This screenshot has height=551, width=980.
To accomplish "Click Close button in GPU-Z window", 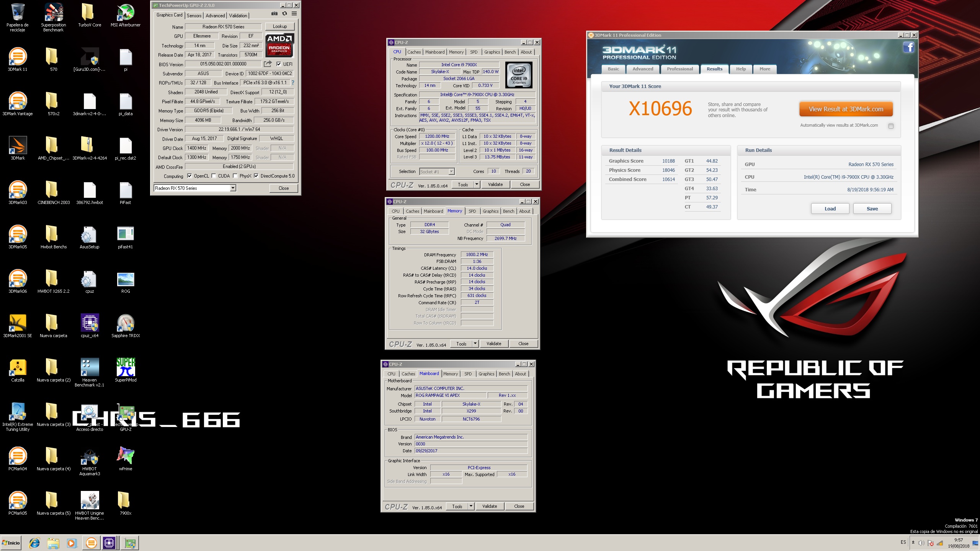I will click(x=284, y=188).
